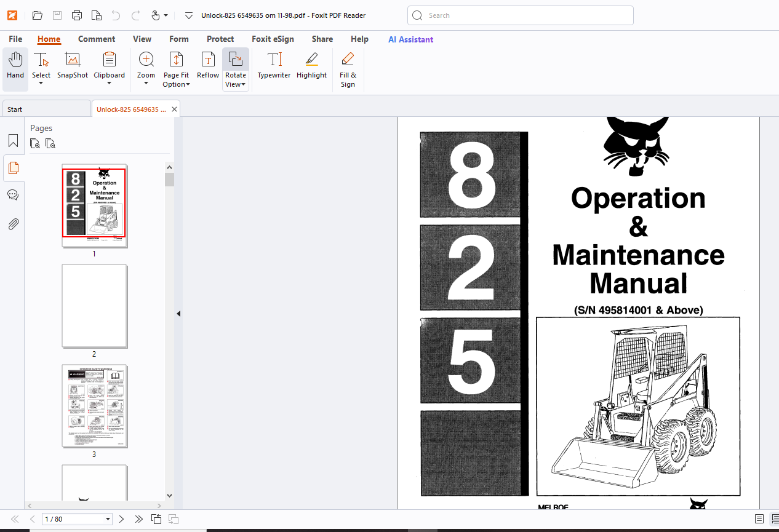779x532 pixels.
Task: Select blank page 2 thumbnail
Action: [94, 306]
